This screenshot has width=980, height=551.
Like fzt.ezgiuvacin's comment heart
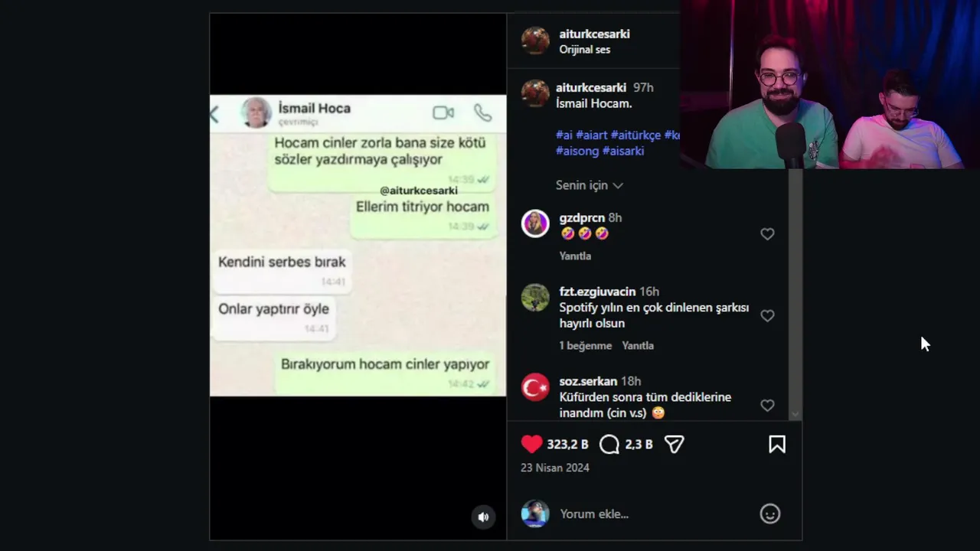coord(767,315)
